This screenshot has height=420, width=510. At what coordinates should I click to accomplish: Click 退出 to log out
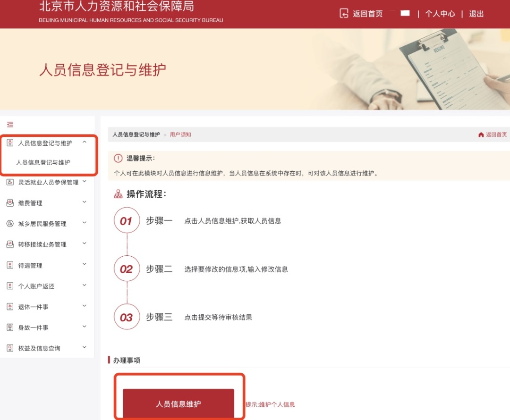[x=476, y=14]
